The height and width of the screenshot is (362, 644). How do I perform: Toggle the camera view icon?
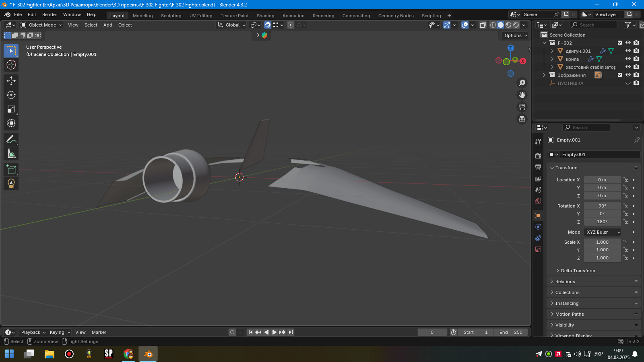coord(522,107)
